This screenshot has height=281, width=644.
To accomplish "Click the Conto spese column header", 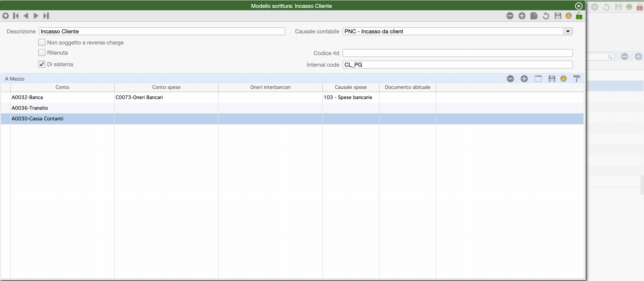I will [x=166, y=87].
